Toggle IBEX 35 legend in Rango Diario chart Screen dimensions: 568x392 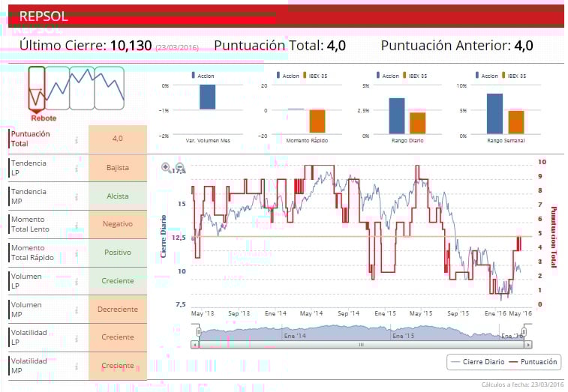[x=415, y=76]
